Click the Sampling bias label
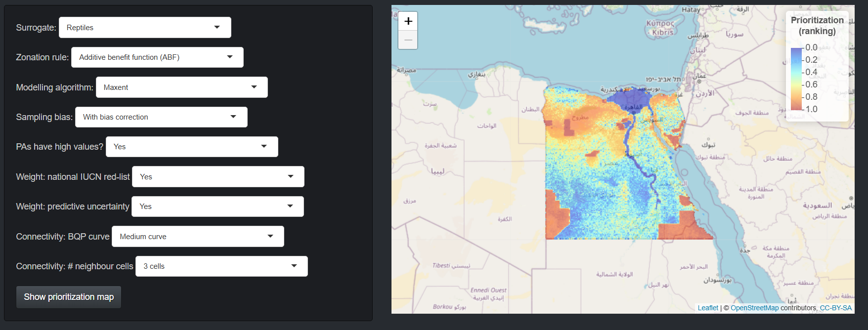 (44, 117)
